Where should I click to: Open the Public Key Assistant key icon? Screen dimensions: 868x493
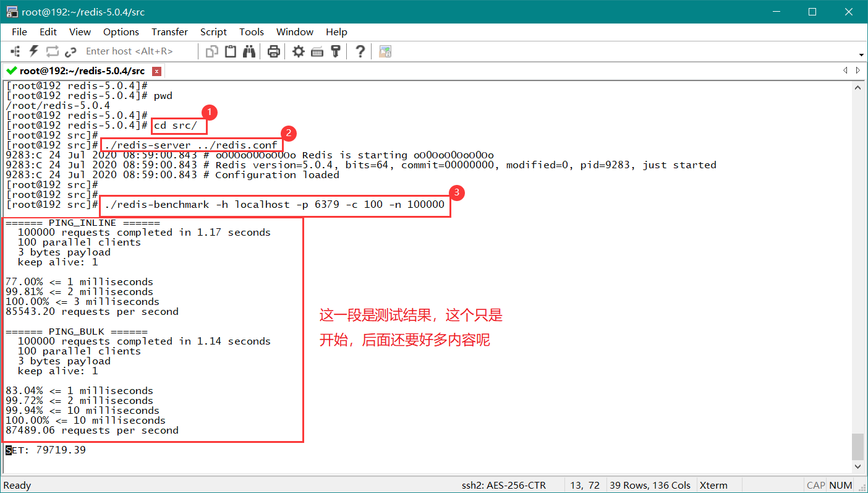coord(336,51)
